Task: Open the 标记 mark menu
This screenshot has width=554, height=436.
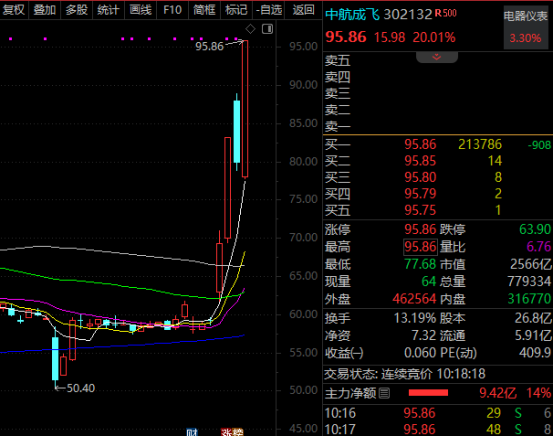Action: 236,10
